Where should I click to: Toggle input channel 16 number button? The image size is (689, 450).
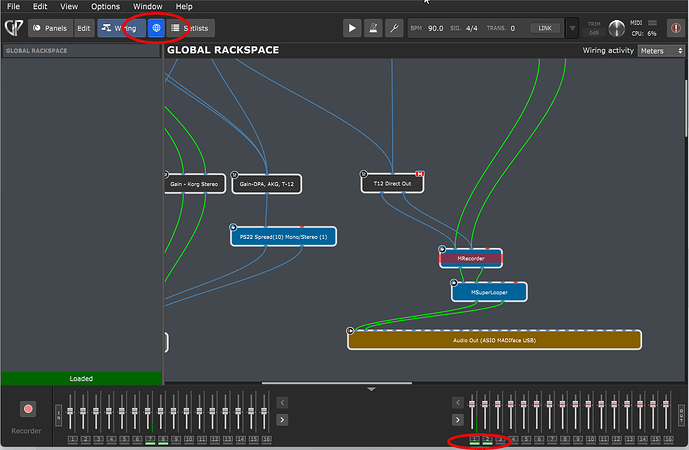(x=266, y=439)
